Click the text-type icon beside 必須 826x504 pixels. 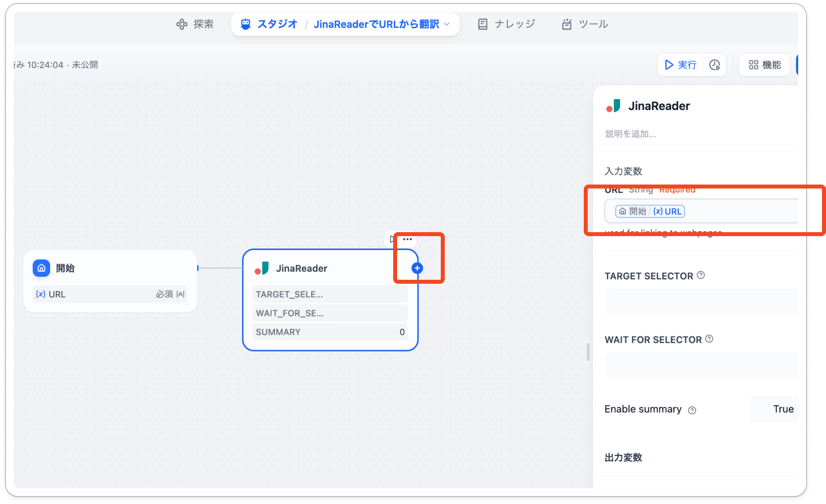tap(181, 294)
